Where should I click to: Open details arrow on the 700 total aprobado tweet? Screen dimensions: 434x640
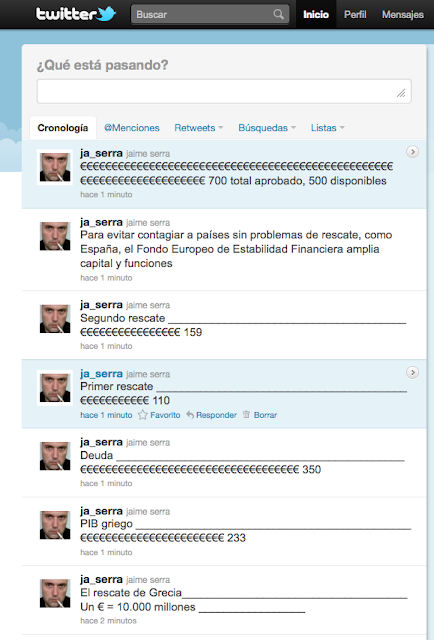(412, 152)
